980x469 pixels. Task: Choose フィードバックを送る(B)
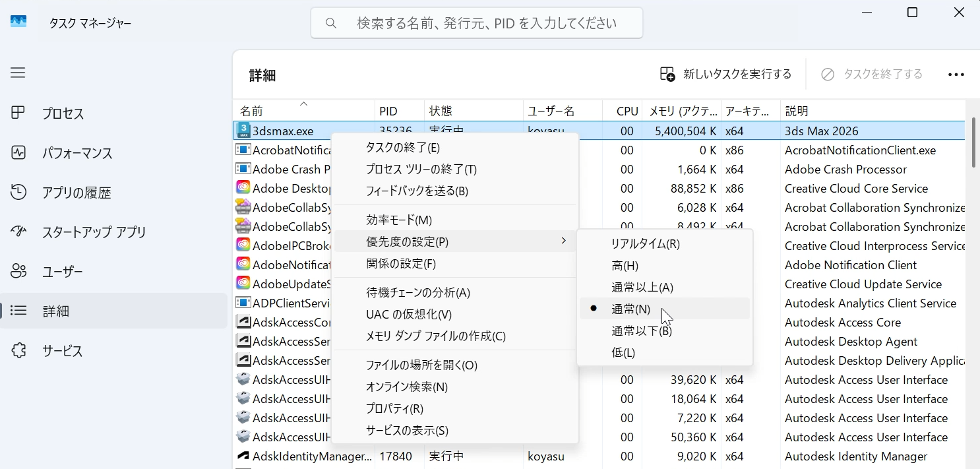click(x=455, y=191)
